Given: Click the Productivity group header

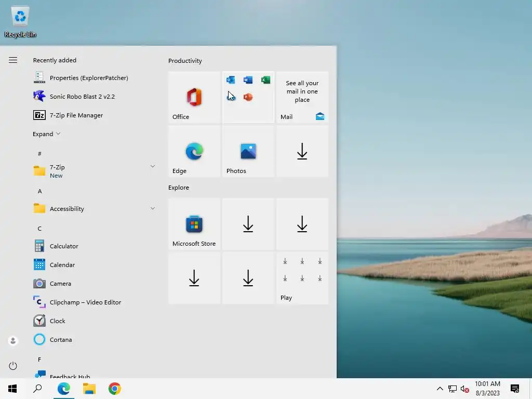Looking at the screenshot, I should 185,61.
